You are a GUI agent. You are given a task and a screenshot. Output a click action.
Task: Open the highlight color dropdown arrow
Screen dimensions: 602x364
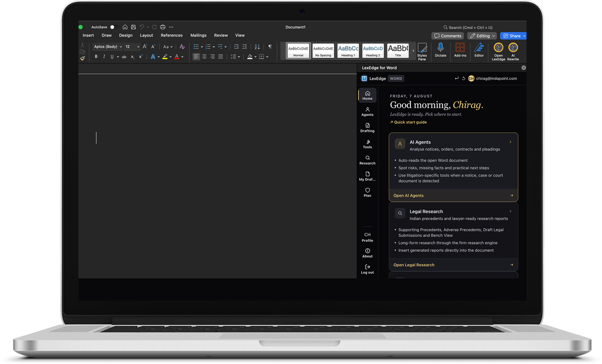click(x=170, y=57)
